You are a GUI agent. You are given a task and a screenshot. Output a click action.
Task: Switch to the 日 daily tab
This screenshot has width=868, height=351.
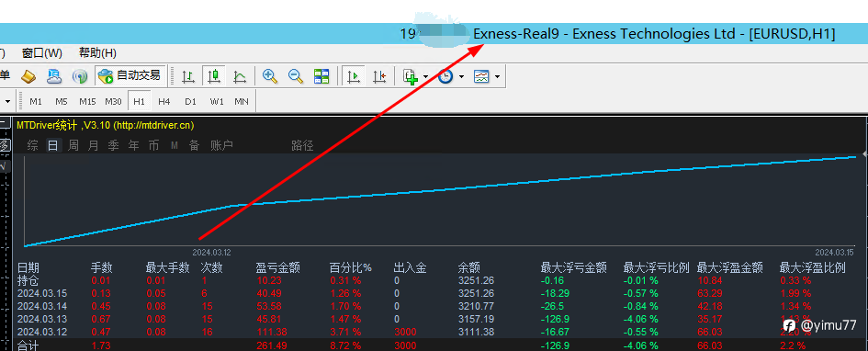pyautogui.click(x=52, y=145)
